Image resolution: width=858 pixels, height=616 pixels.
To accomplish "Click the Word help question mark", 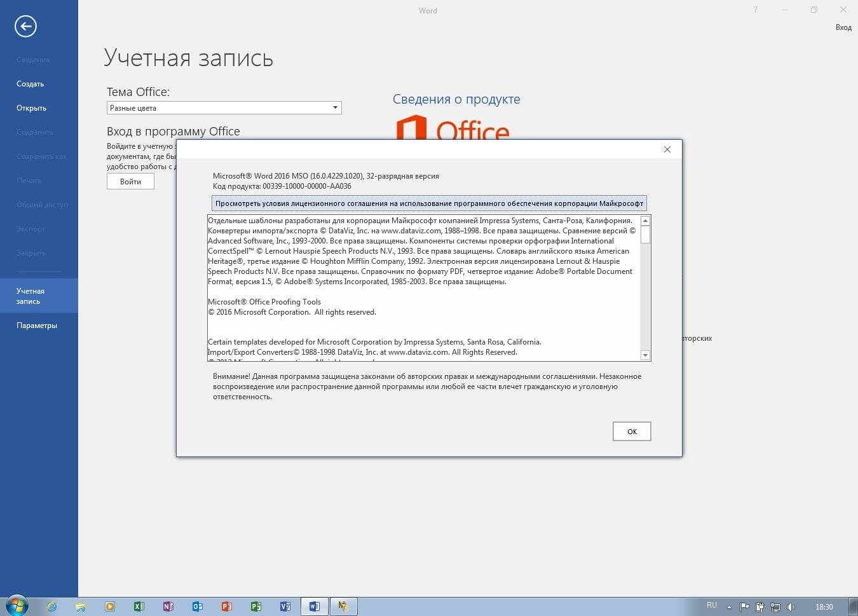I will coord(755,10).
